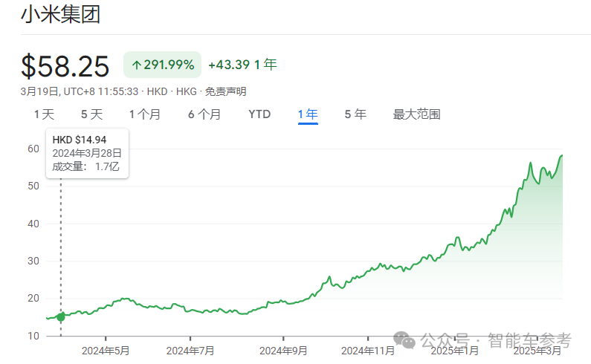The height and width of the screenshot is (364, 591).
Task: Show the 1个月 chart view
Action: (144, 114)
